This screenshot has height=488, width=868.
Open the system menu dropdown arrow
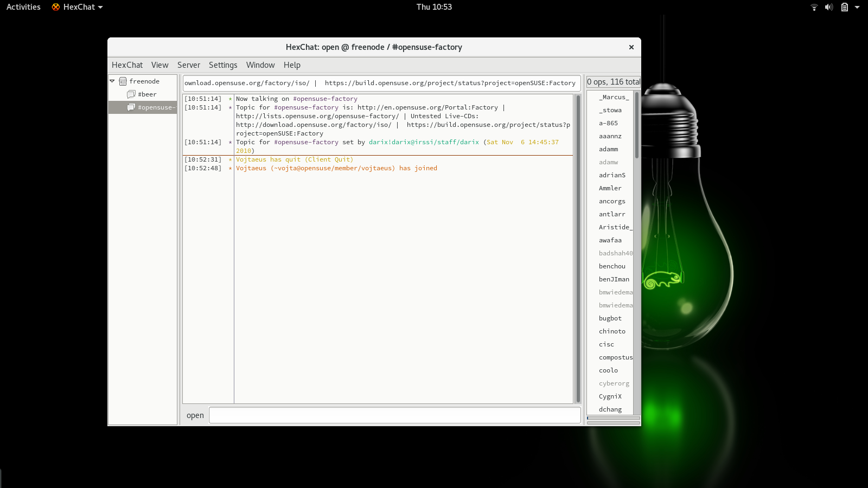(x=857, y=7)
